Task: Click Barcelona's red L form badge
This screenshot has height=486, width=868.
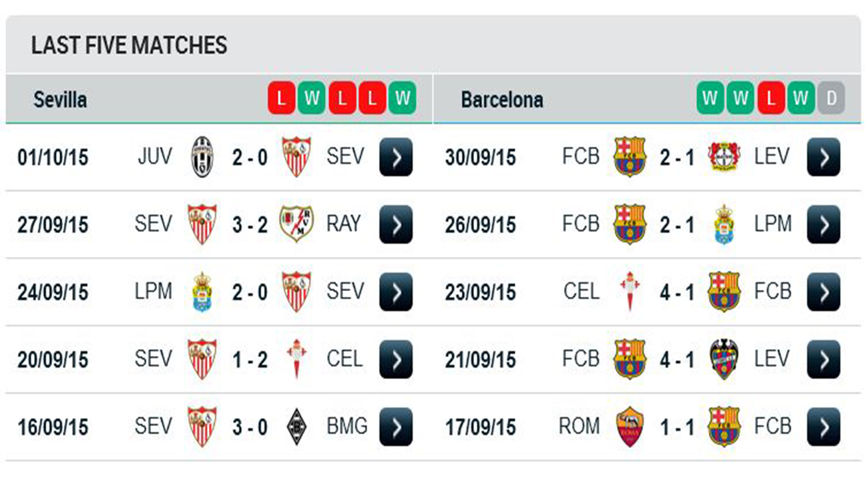Action: point(771,99)
